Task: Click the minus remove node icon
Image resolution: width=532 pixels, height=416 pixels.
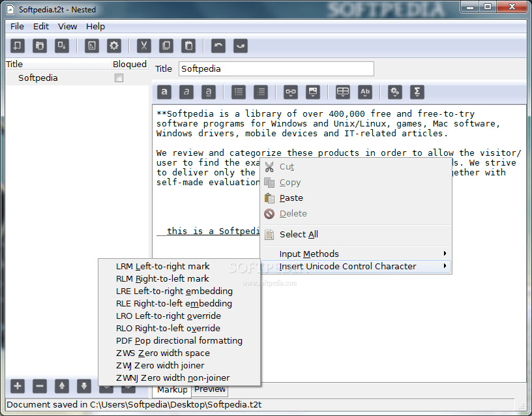Action: point(40,386)
